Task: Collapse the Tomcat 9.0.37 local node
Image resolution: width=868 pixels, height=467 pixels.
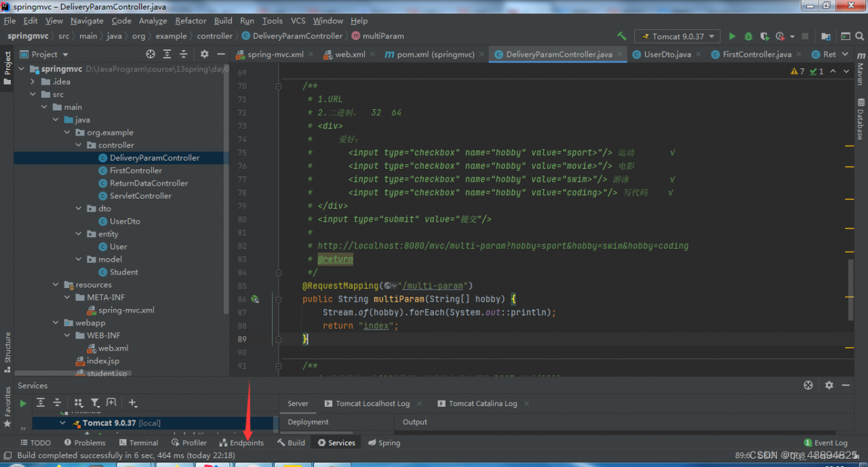Action: [63, 422]
